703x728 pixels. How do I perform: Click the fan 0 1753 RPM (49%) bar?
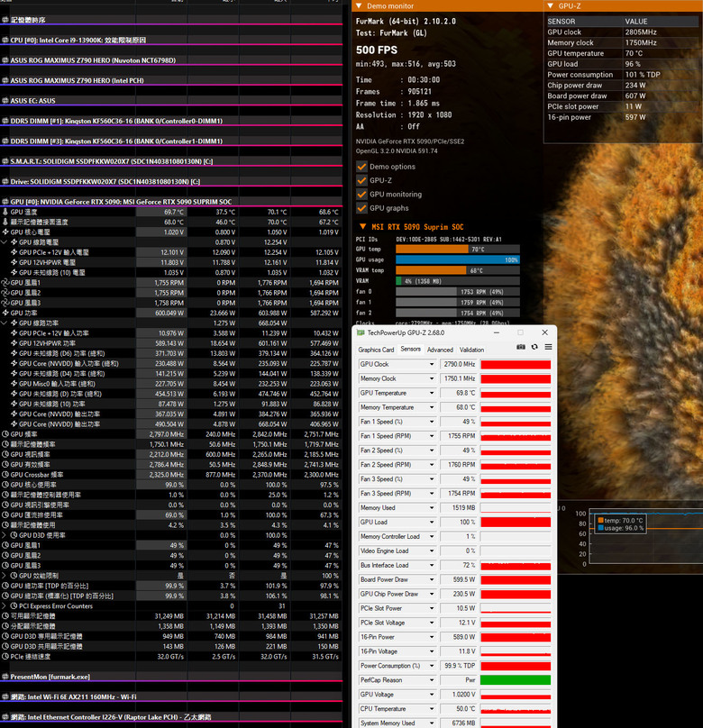[457, 292]
